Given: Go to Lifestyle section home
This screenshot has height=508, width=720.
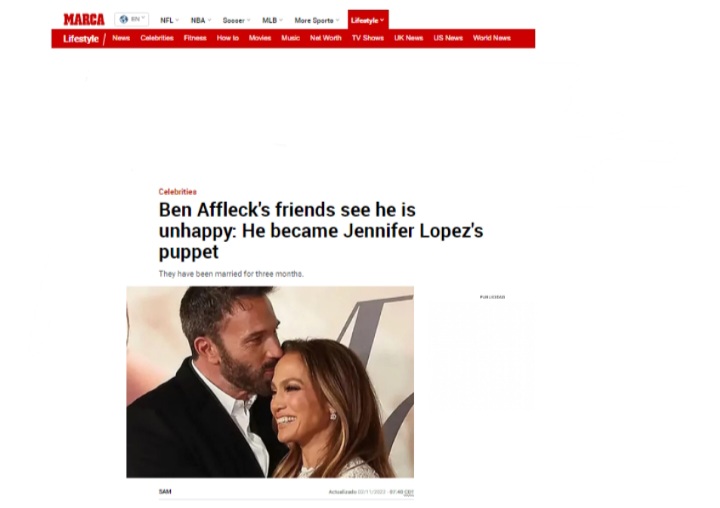Looking at the screenshot, I should [x=81, y=39].
